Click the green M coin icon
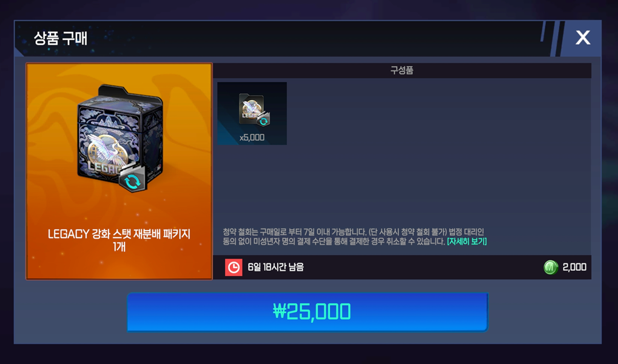The width and height of the screenshot is (618, 364). point(551,267)
